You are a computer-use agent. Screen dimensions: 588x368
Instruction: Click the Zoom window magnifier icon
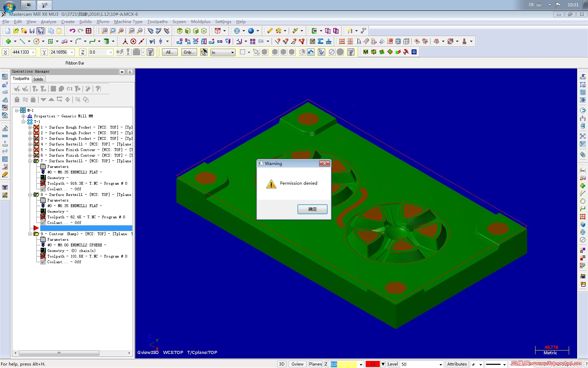click(104, 31)
